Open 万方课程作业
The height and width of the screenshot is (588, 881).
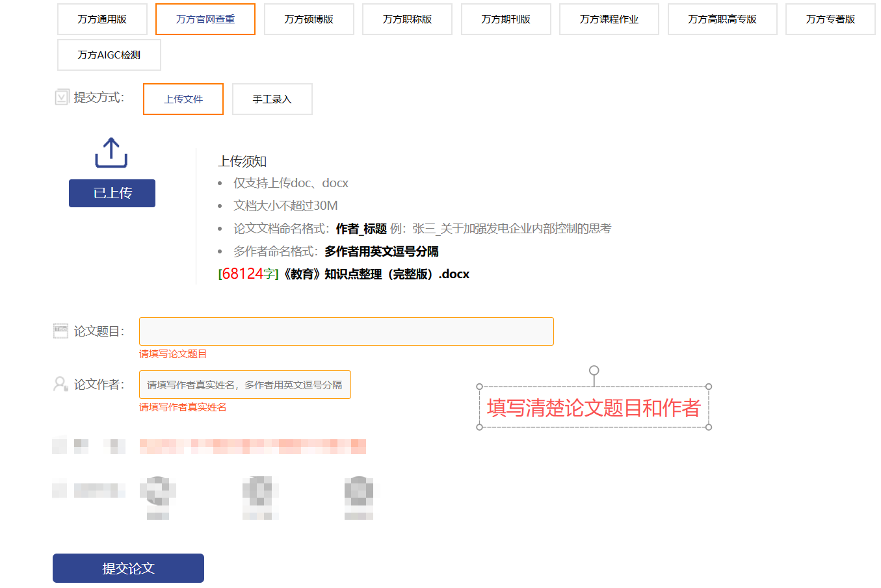click(609, 19)
